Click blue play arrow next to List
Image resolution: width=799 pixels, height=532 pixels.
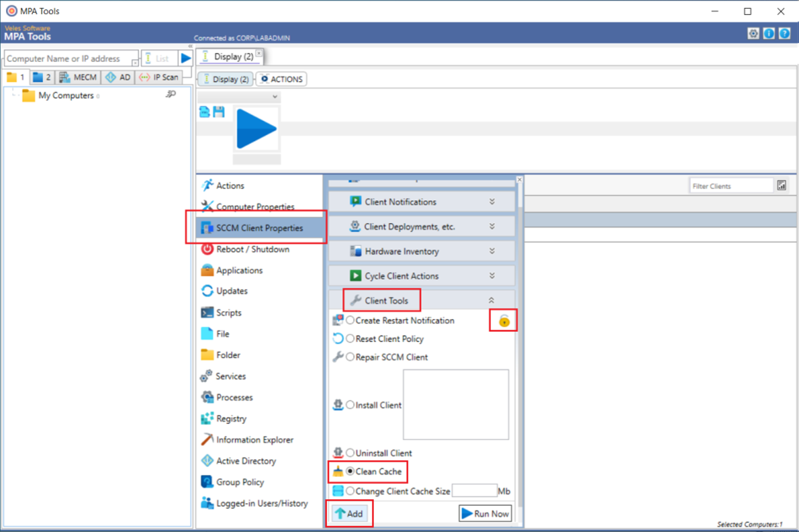(185, 58)
